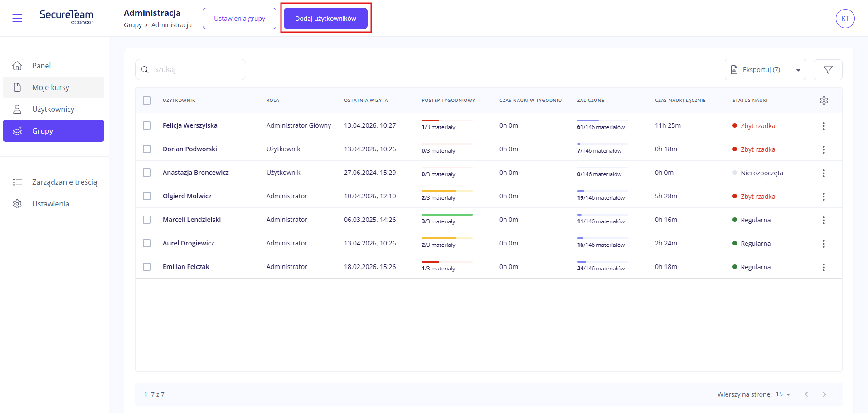The width and height of the screenshot is (868, 413).
Task: Open table column settings gear icon
Action: (824, 101)
